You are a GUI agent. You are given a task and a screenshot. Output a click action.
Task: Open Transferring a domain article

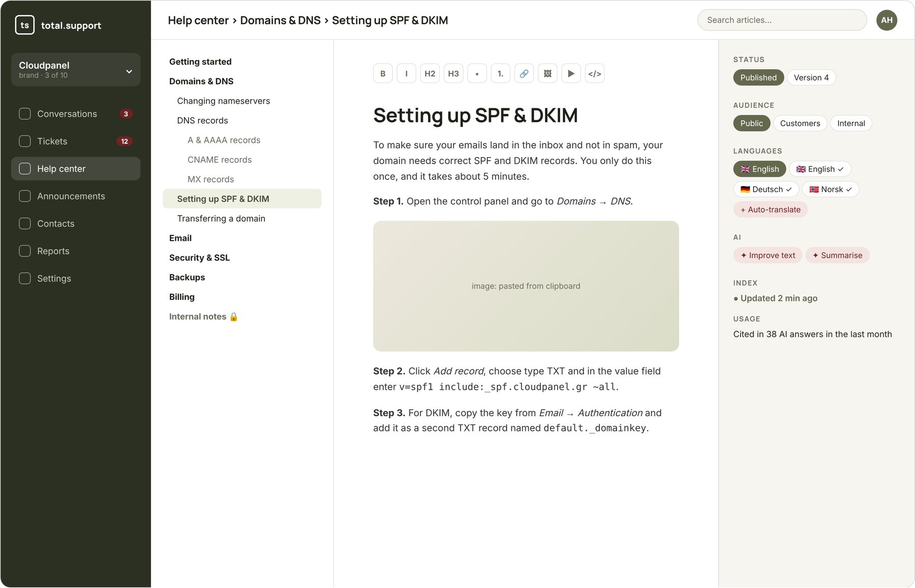pos(221,219)
